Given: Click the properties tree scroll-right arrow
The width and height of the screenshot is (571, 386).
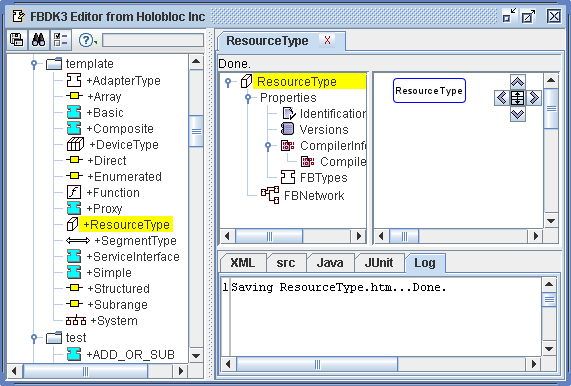Looking at the screenshot, I should [359, 236].
